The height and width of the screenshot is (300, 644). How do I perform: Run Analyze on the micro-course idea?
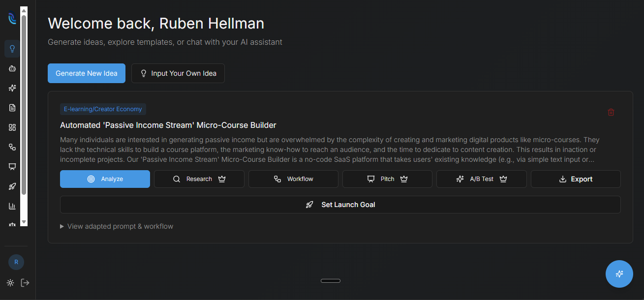pos(105,179)
